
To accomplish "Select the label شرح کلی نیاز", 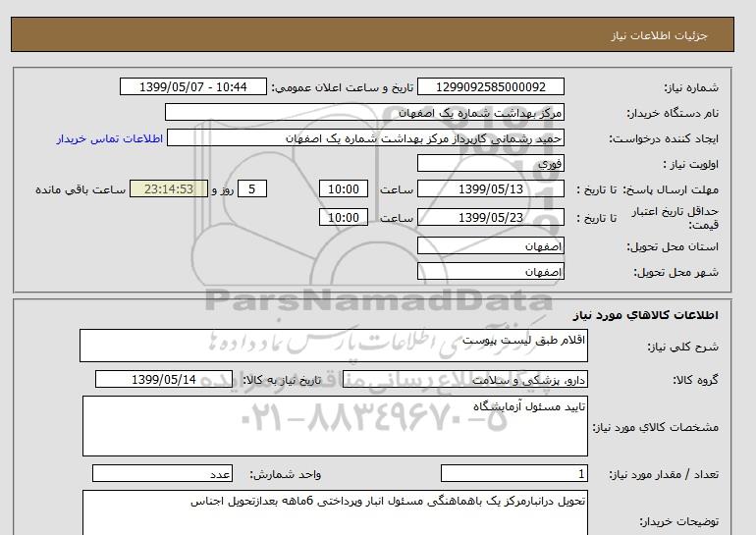I will pyautogui.click(x=682, y=347).
